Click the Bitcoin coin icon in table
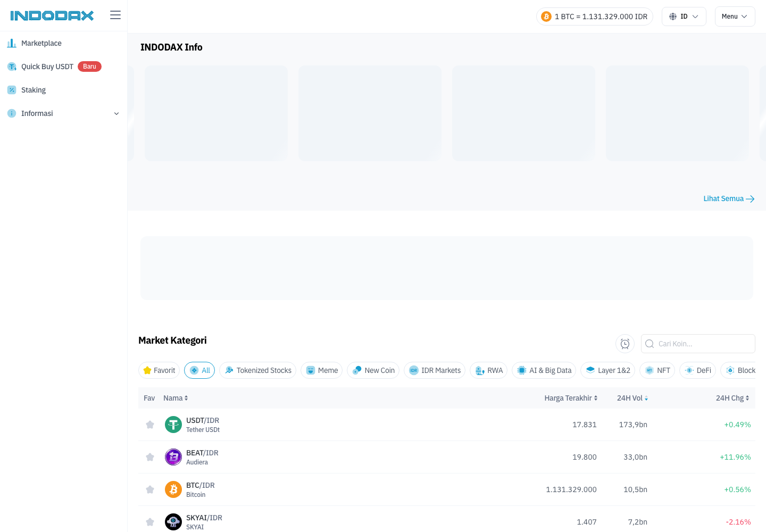Viewport: 766px width, 532px height. 173,489
